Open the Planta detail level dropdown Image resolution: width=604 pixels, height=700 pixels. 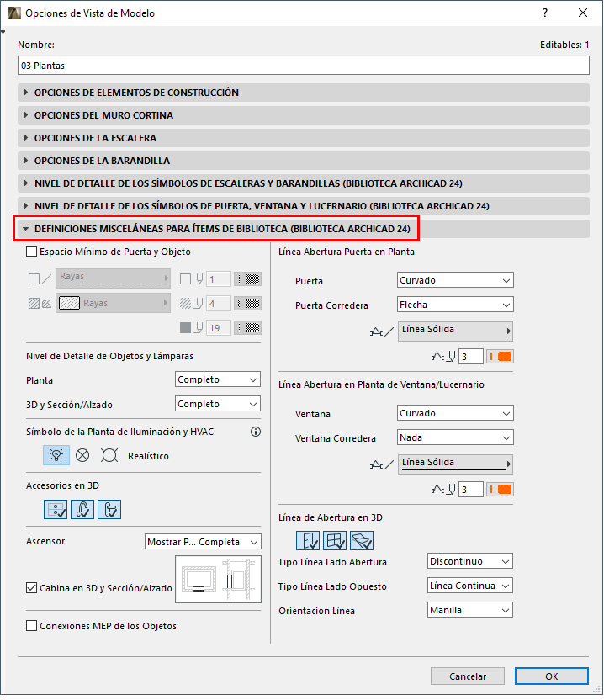pyautogui.click(x=218, y=379)
